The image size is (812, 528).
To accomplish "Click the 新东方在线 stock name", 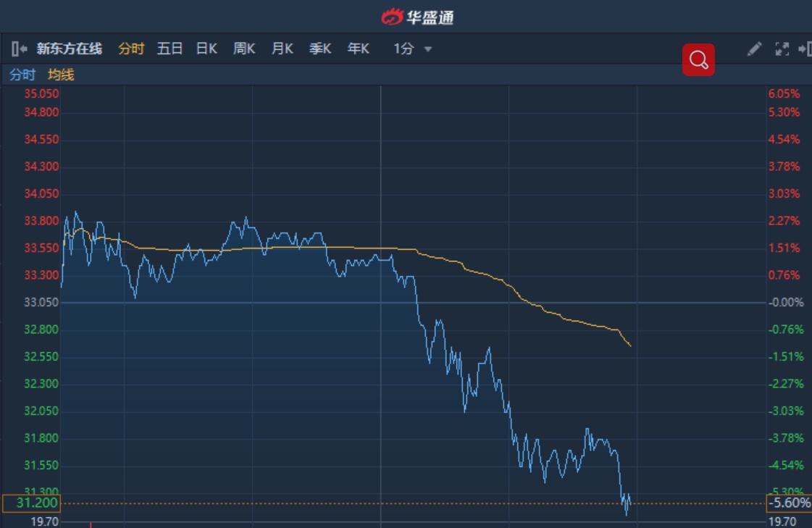I will (x=70, y=49).
